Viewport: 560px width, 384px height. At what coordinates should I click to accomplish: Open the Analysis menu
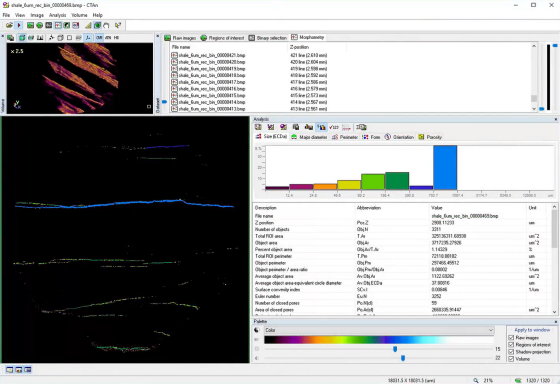tap(57, 15)
